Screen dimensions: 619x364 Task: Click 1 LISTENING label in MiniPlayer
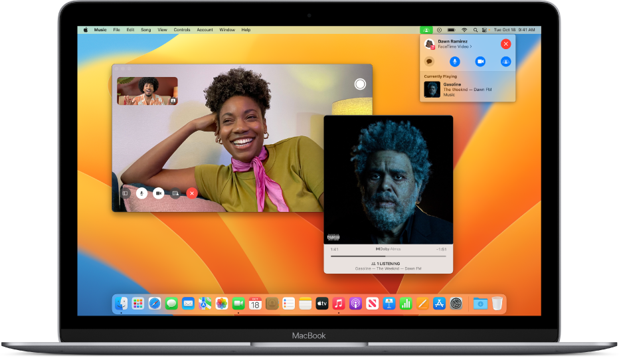point(386,263)
